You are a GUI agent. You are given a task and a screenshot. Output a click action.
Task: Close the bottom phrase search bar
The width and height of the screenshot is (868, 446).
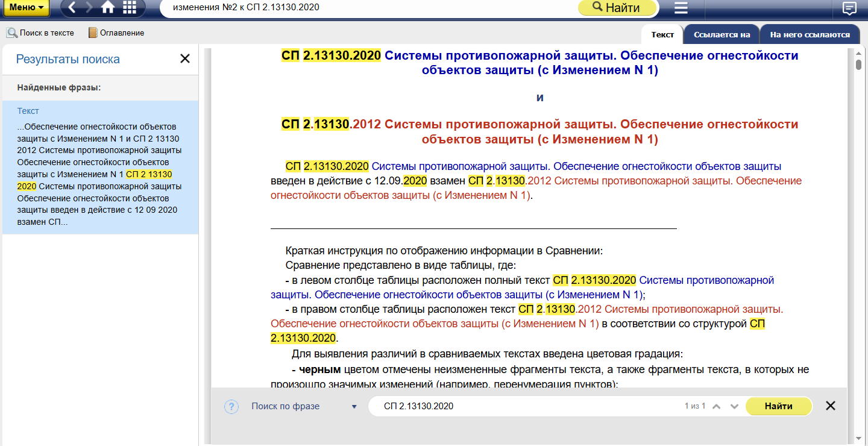[x=831, y=406]
